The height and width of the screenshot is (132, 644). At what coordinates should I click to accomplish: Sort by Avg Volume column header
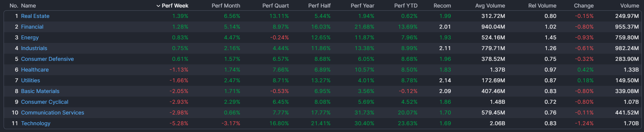coord(490,6)
